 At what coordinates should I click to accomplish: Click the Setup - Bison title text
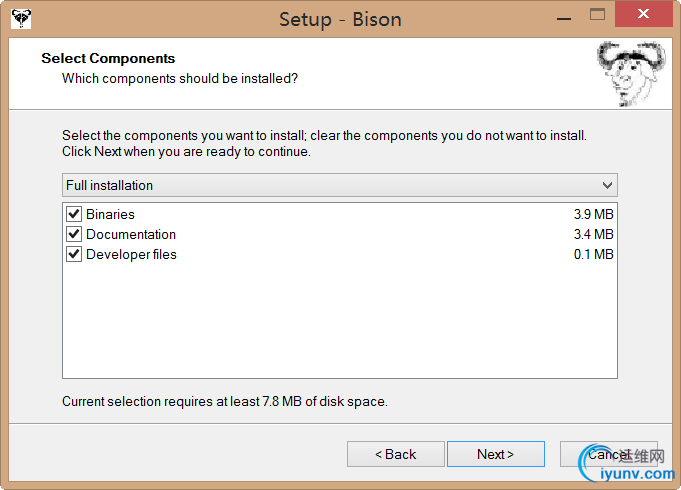point(340,20)
